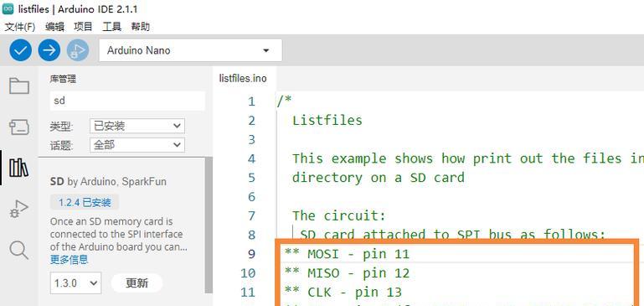The width and height of the screenshot is (644, 306).
Task: Open the Search magnifier in sidebar
Action: point(19,250)
